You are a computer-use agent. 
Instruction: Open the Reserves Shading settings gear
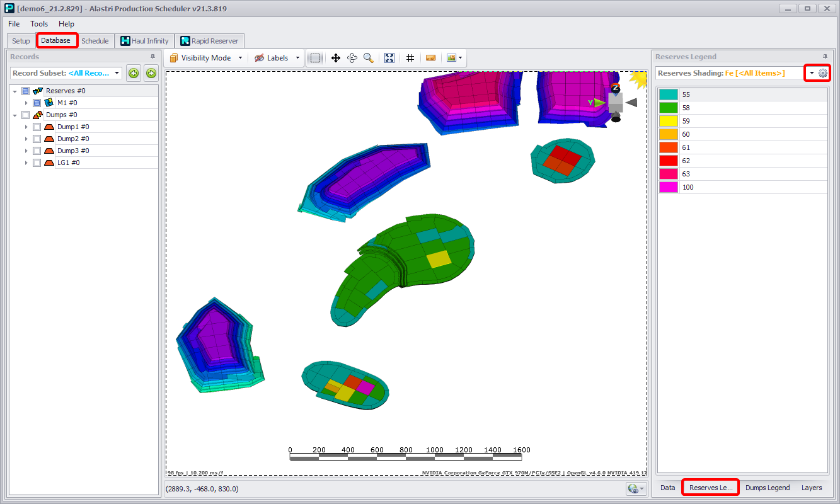pyautogui.click(x=822, y=73)
